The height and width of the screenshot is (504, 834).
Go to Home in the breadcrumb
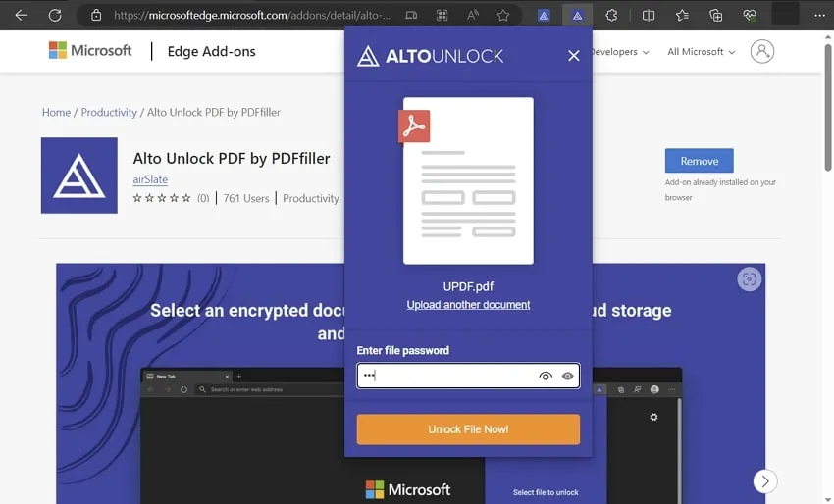point(56,112)
